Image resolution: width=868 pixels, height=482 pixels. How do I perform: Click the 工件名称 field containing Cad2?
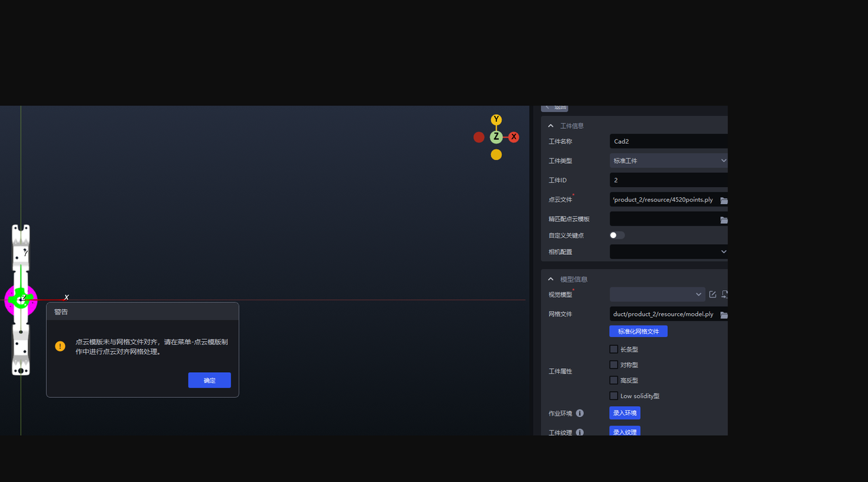point(668,142)
